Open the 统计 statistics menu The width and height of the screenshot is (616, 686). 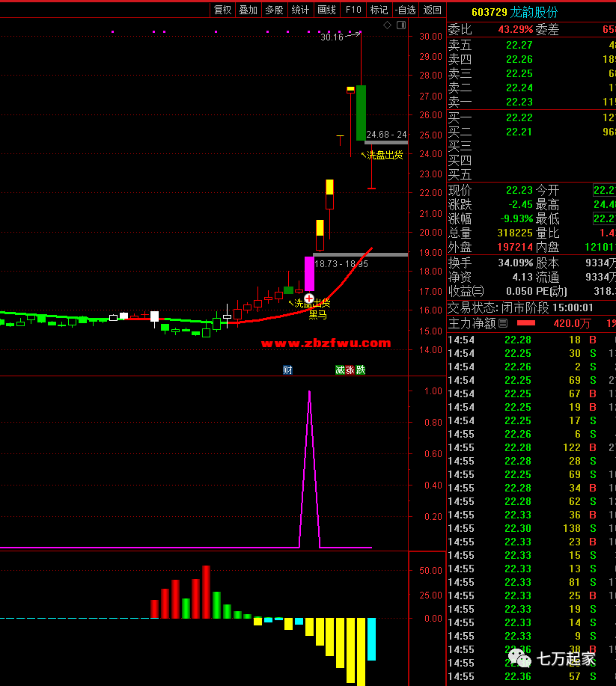click(x=300, y=10)
